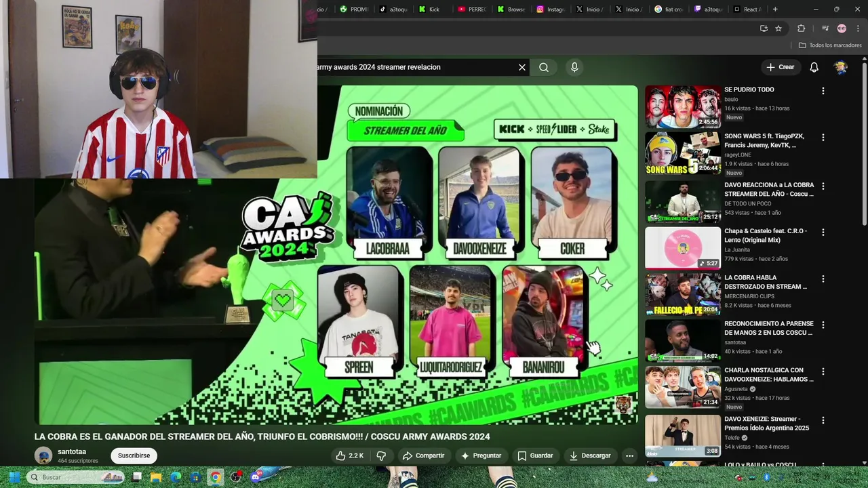Viewport: 868px width, 488px height.
Task: Open the Task View taskbar icon
Action: tap(136, 477)
